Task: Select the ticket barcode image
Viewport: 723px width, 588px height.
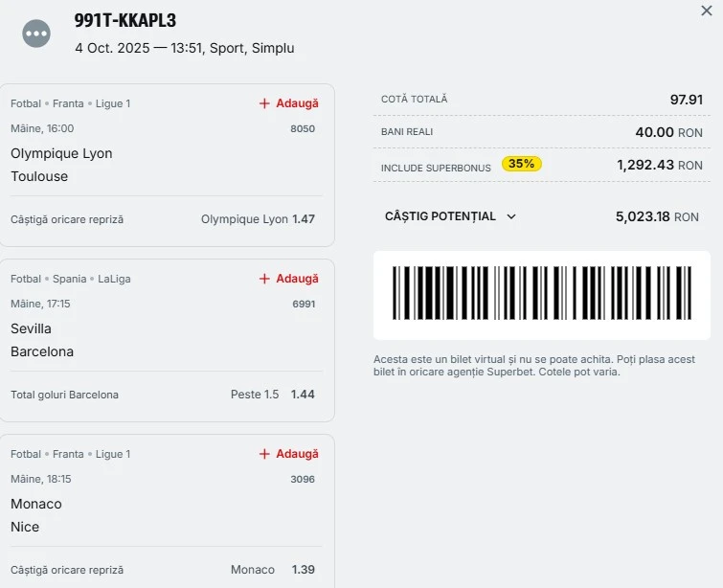Action: tap(541, 293)
